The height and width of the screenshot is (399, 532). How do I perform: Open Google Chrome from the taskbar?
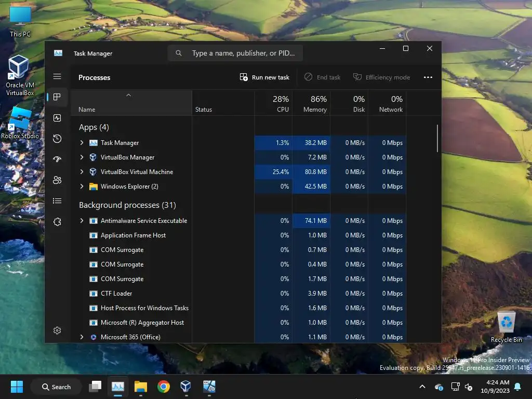(x=164, y=387)
